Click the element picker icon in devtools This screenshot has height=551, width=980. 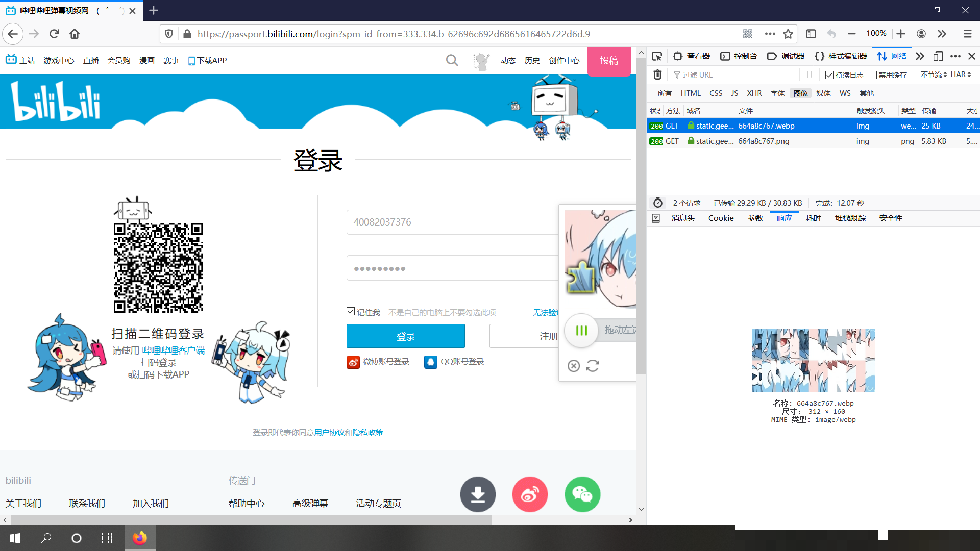coord(657,56)
